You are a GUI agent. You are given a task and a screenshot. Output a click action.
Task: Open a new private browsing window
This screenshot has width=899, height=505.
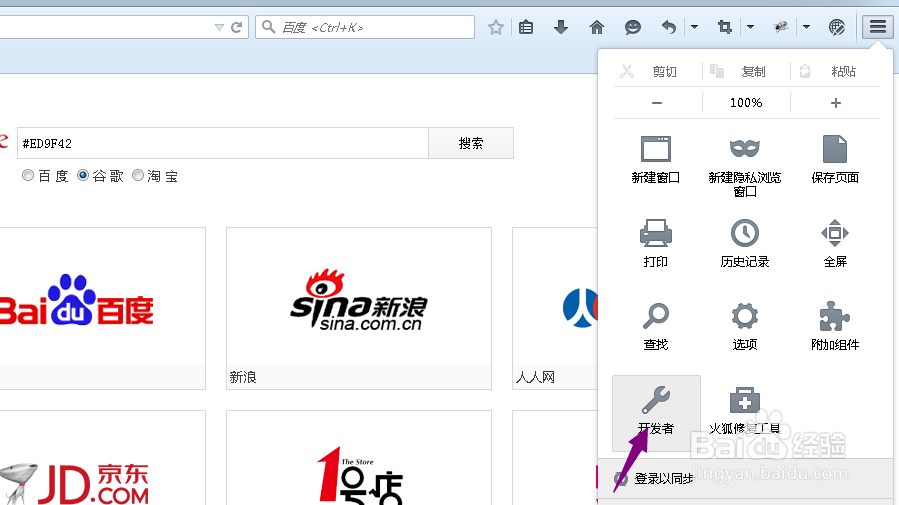click(x=745, y=166)
